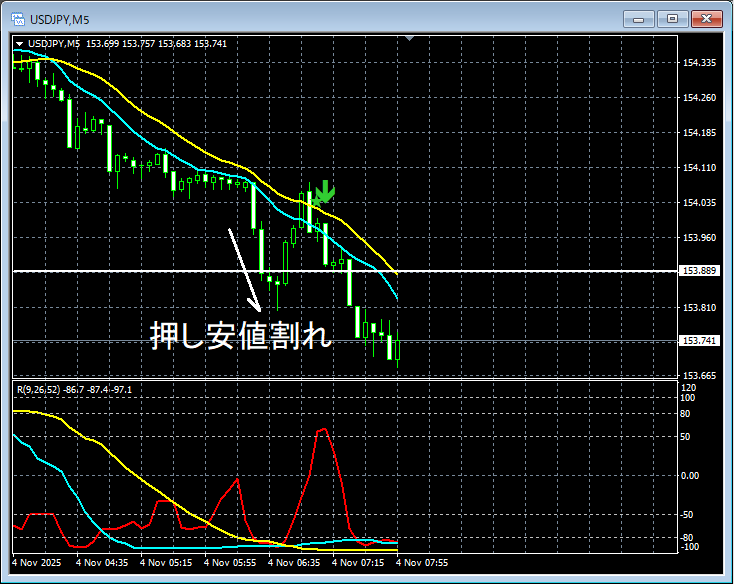Click the 154.335 price scale value
This screenshot has width=735, height=584.
coord(699,63)
